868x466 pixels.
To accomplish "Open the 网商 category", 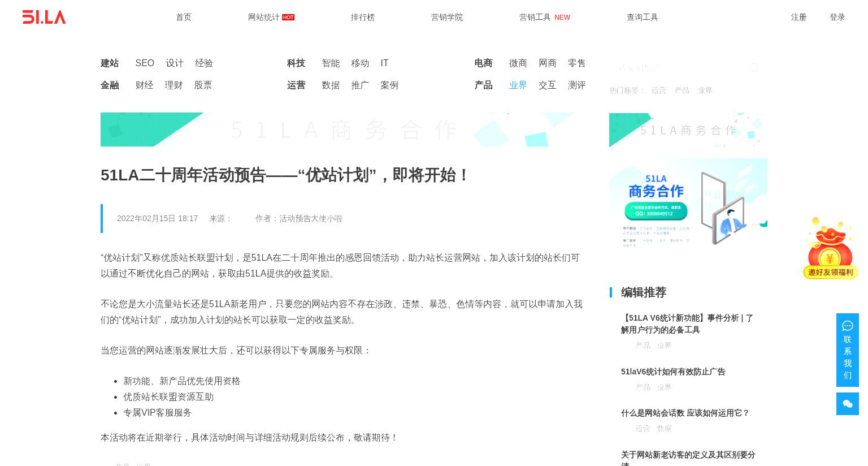I will (548, 63).
